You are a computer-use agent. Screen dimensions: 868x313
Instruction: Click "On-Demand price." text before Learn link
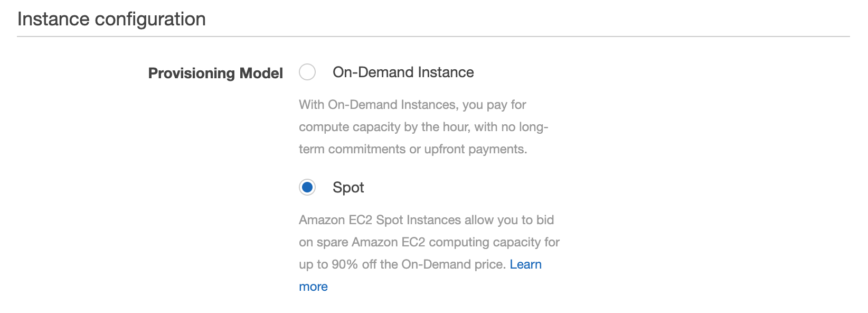click(x=454, y=264)
